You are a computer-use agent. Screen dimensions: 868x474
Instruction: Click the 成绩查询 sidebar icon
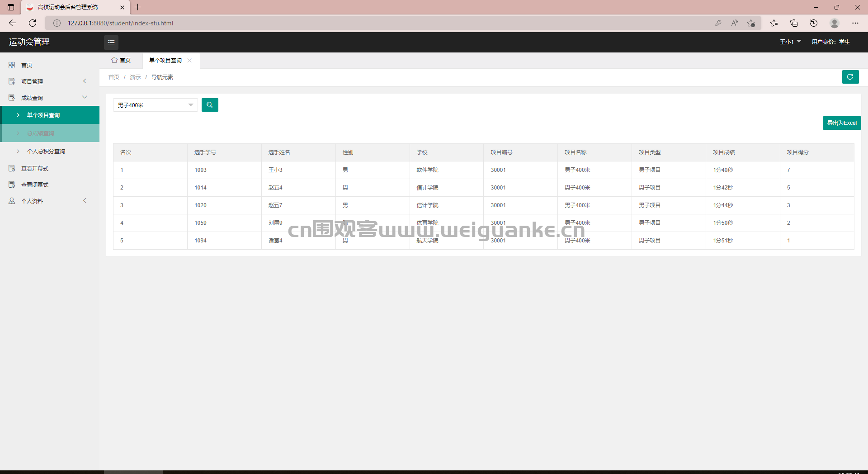coord(12,98)
